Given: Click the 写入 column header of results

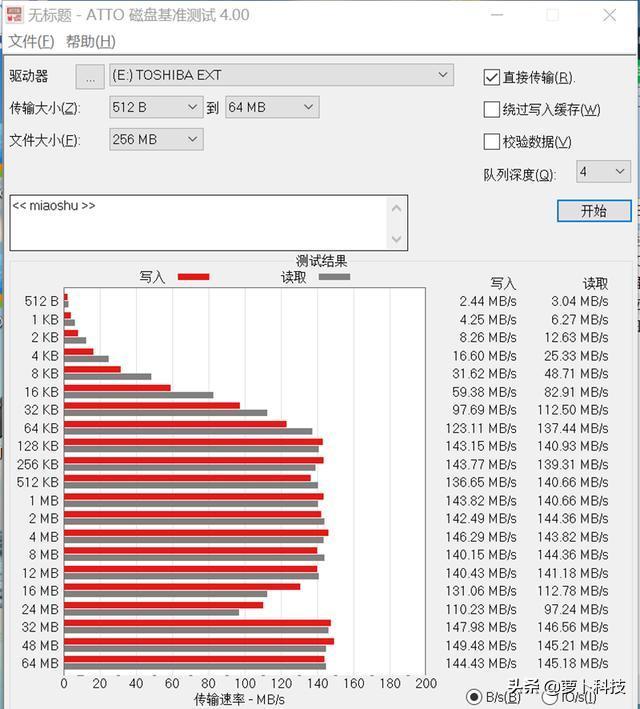Looking at the screenshot, I should coord(503,284).
